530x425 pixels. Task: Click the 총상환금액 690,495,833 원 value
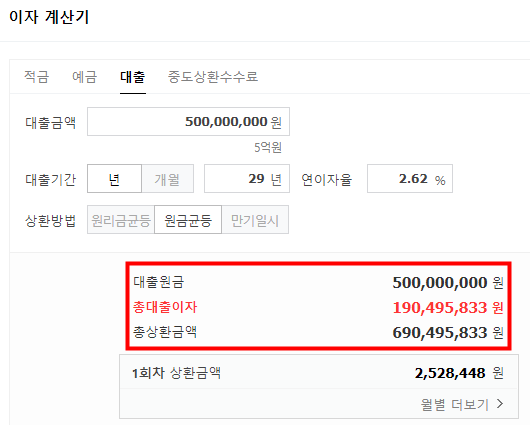pyautogui.click(x=448, y=333)
